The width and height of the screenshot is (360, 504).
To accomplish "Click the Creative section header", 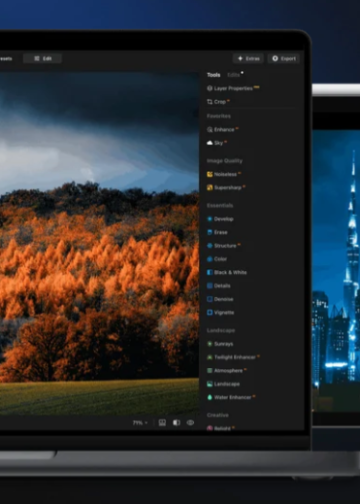I will coord(218,415).
